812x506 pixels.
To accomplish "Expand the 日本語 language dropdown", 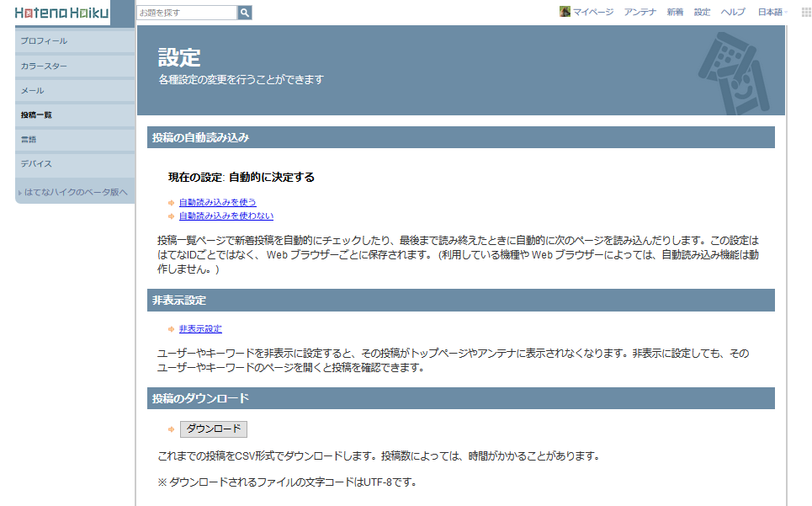I will click(772, 12).
